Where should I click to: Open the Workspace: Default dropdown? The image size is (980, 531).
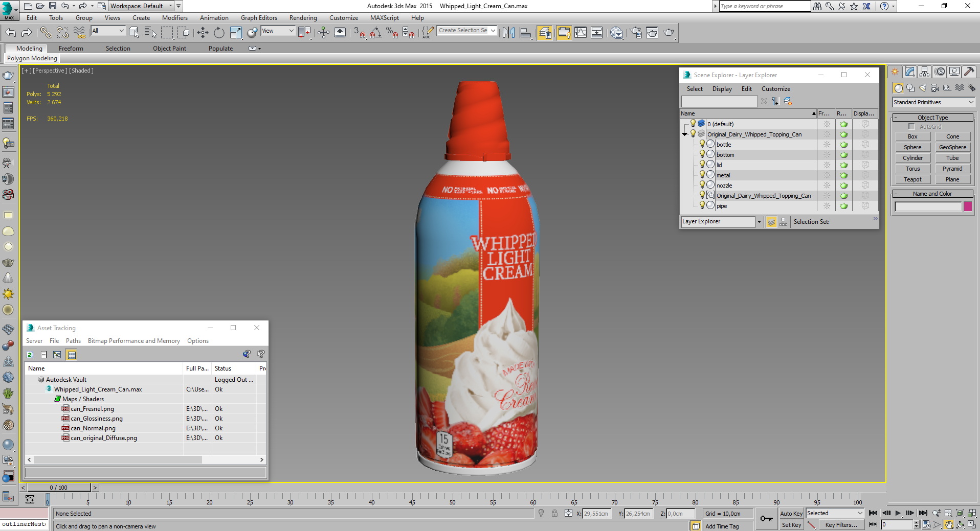(141, 6)
